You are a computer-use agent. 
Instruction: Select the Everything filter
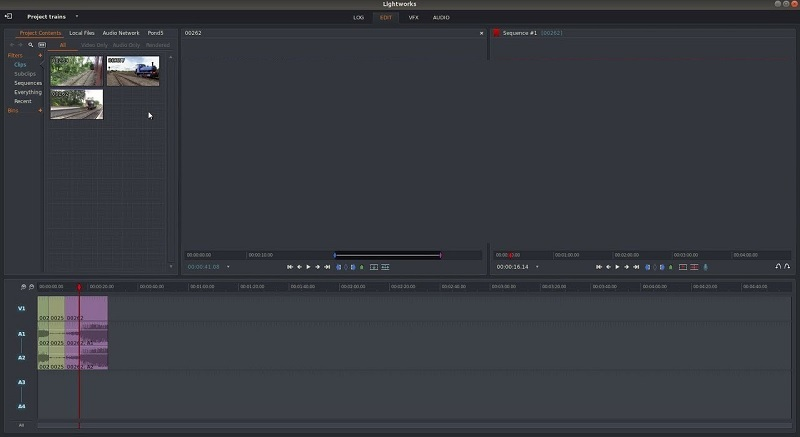[28, 92]
